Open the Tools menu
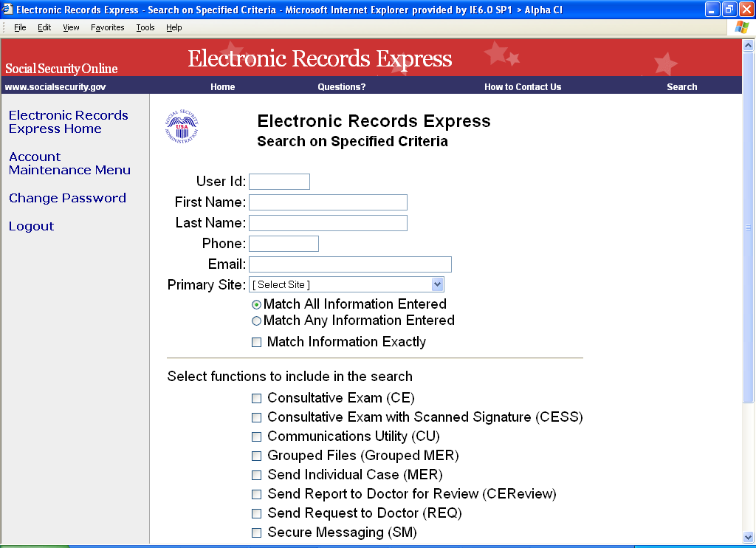This screenshot has width=756, height=548. point(145,27)
